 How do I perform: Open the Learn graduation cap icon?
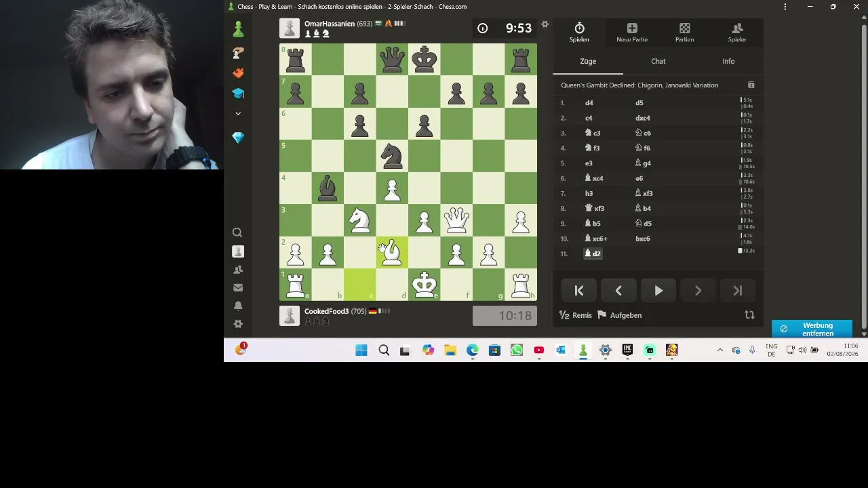click(x=238, y=94)
